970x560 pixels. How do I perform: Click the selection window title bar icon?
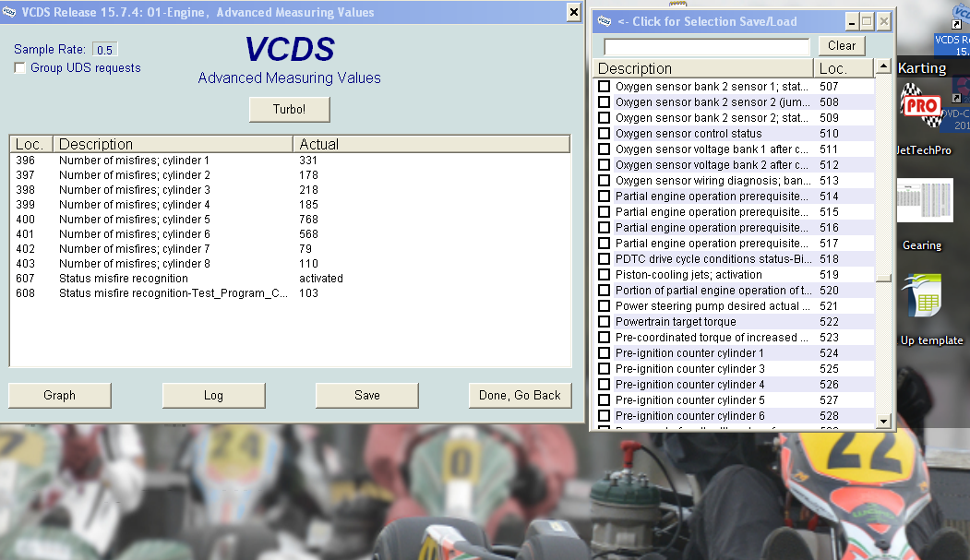[605, 21]
